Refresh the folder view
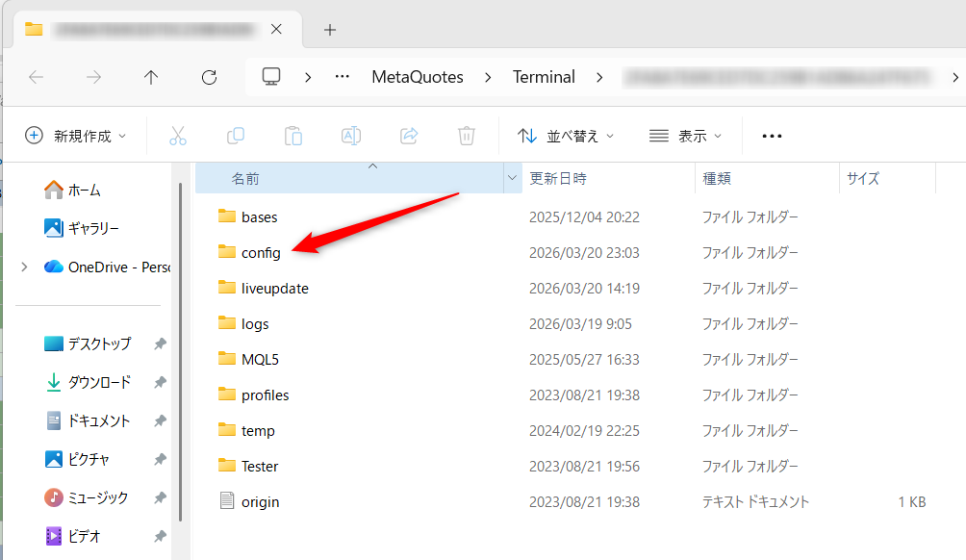The height and width of the screenshot is (560, 966). tap(210, 77)
